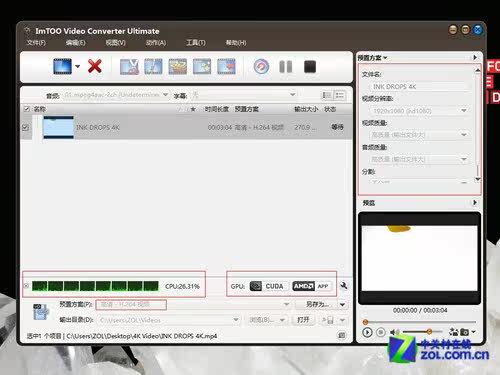Expand the 视频质量 dropdown
The image size is (500, 375).
[464, 135]
